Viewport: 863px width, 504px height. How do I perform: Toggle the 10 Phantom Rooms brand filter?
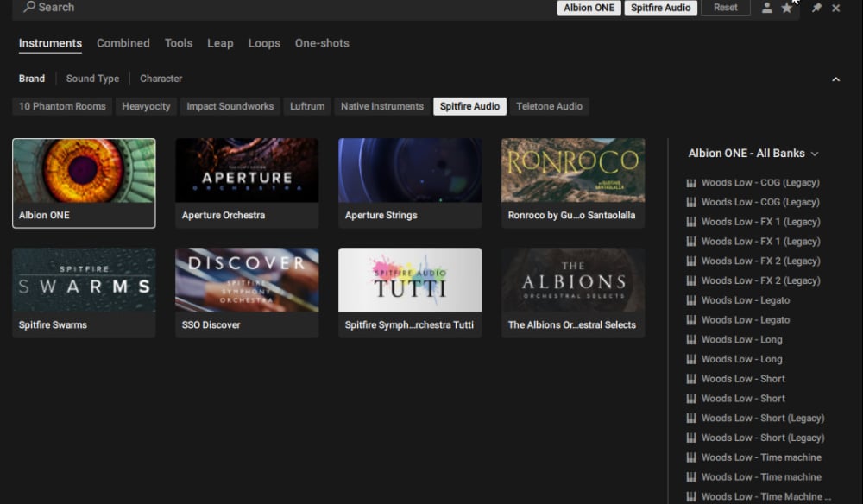pyautogui.click(x=62, y=106)
